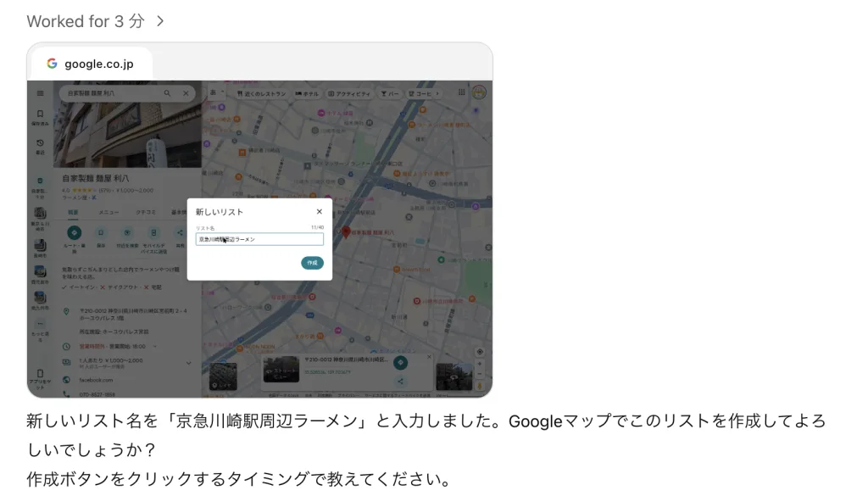Close the bottom address card
This screenshot has height=496, width=868.
[x=429, y=357]
